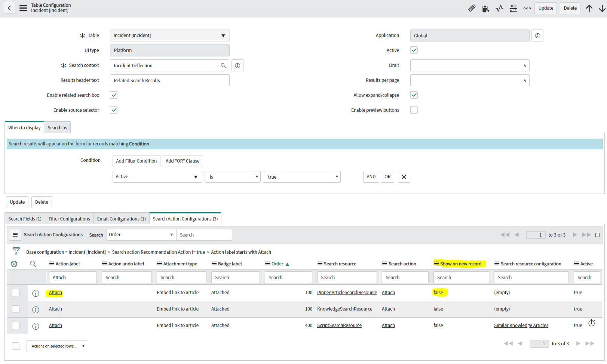Open the Search Fields (1) tab
The image size is (607, 364).
coord(25,219)
